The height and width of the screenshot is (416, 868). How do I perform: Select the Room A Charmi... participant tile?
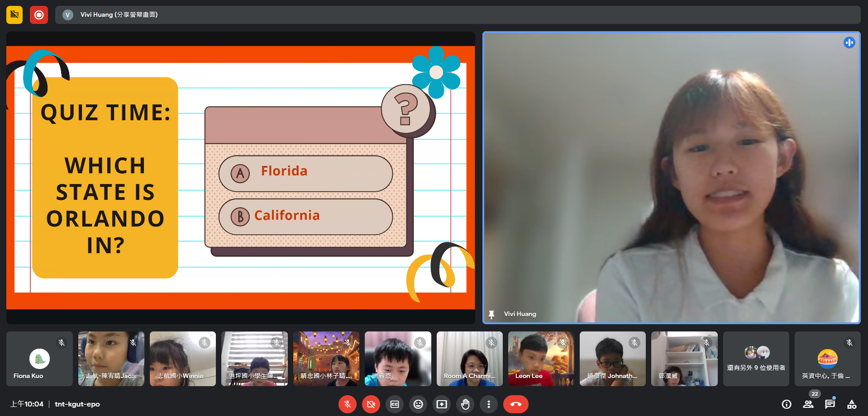click(x=470, y=359)
